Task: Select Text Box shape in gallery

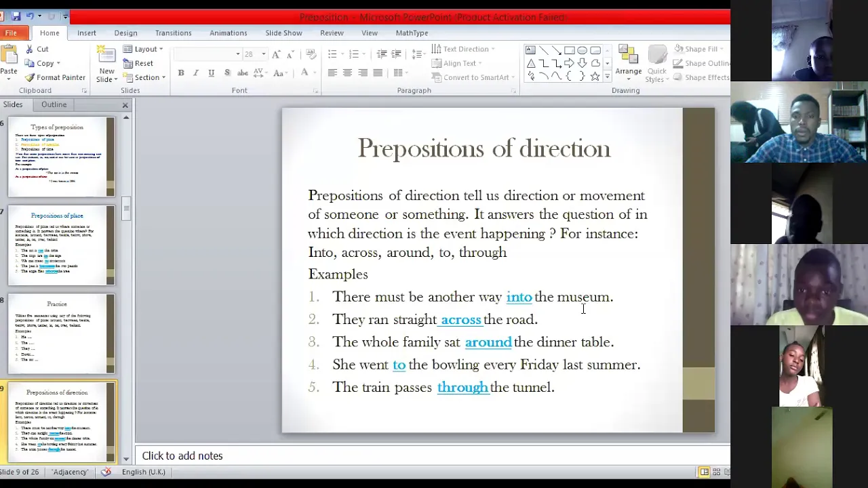Action: point(530,50)
